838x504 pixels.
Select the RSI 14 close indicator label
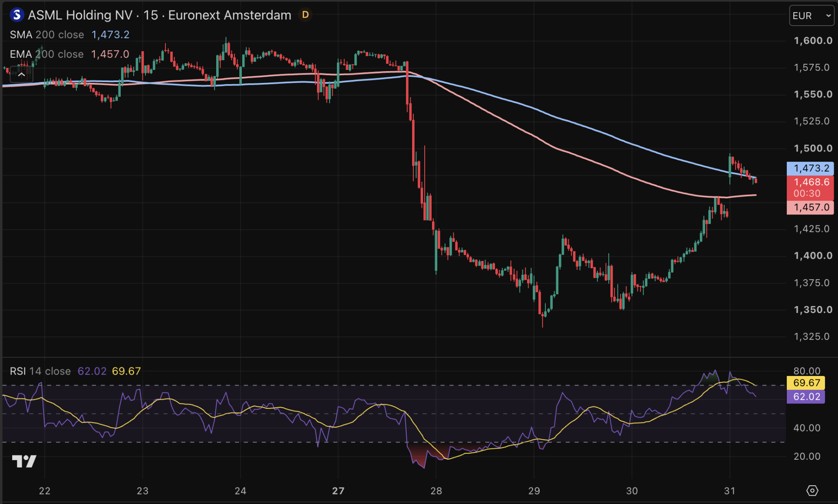click(40, 371)
